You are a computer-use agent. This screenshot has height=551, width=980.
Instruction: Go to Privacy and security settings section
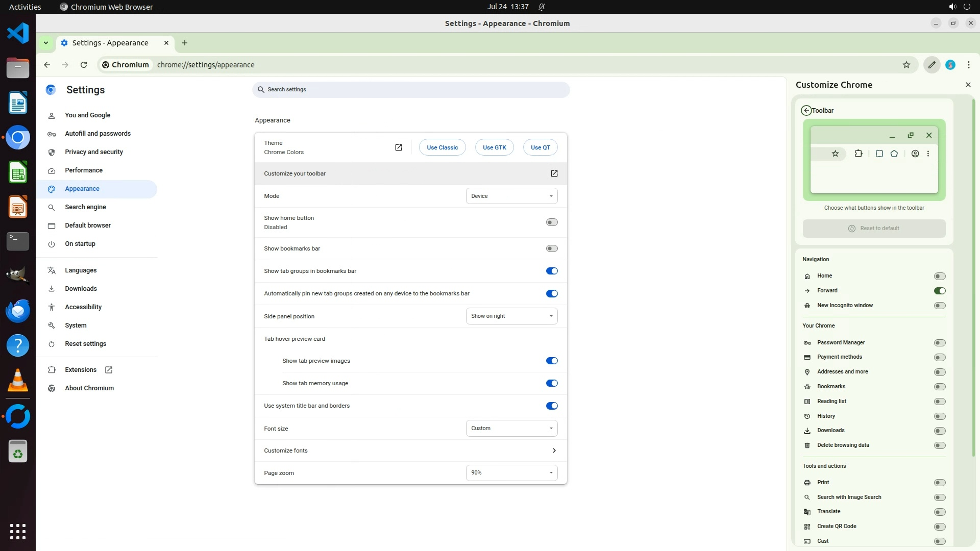tap(94, 152)
